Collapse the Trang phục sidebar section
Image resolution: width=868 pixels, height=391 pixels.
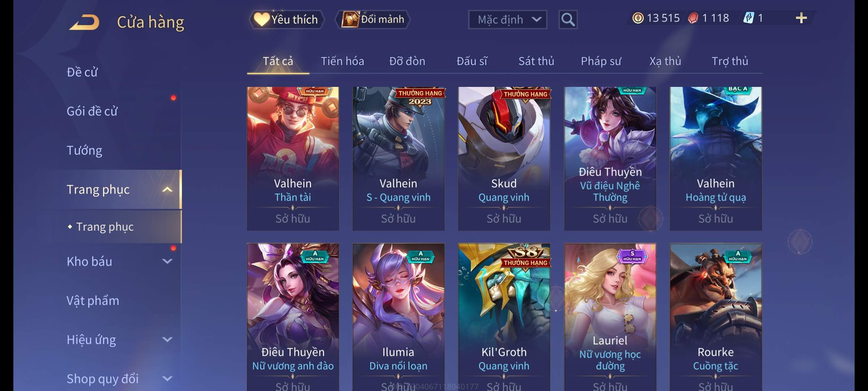click(167, 189)
